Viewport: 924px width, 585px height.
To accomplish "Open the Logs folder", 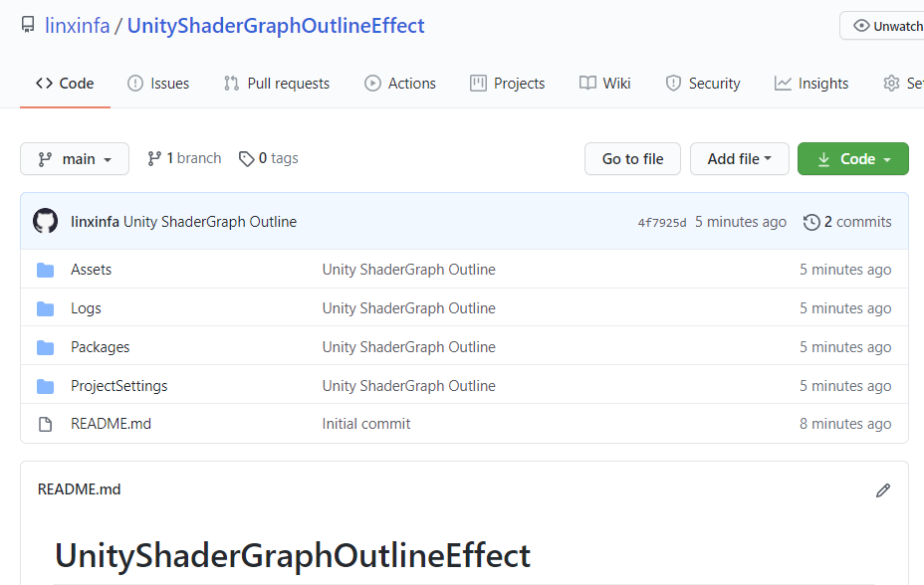I will coord(86,307).
